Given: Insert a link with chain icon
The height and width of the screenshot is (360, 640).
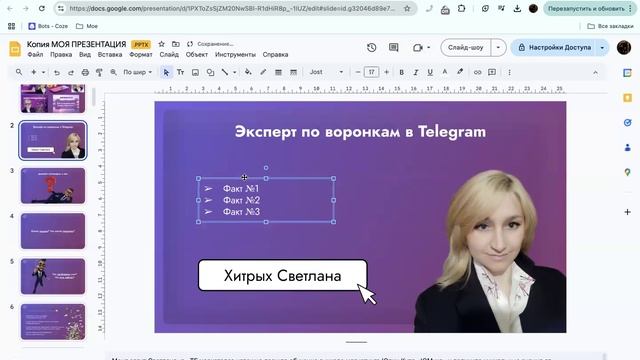Looking at the screenshot, I should [477, 72].
